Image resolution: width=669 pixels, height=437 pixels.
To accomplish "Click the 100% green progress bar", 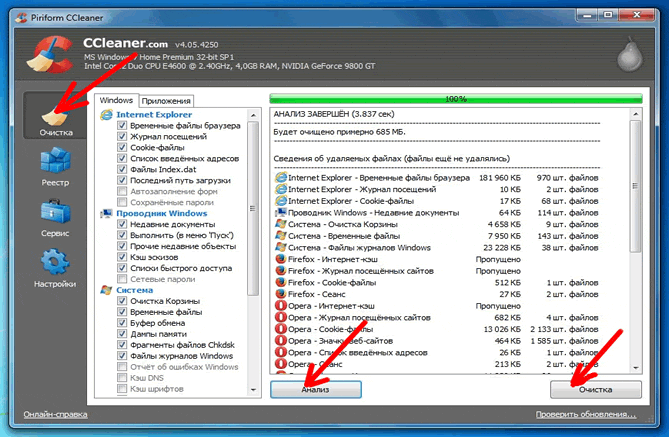I will pyautogui.click(x=456, y=99).
